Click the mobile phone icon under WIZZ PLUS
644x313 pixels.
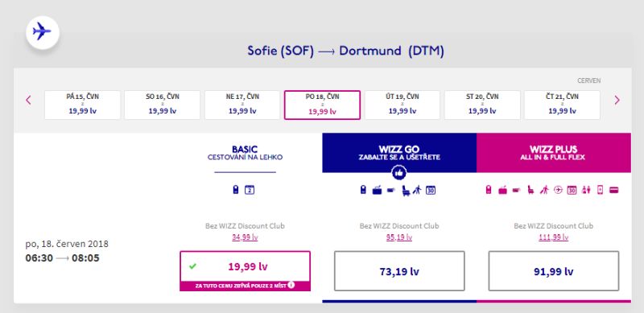coord(600,190)
